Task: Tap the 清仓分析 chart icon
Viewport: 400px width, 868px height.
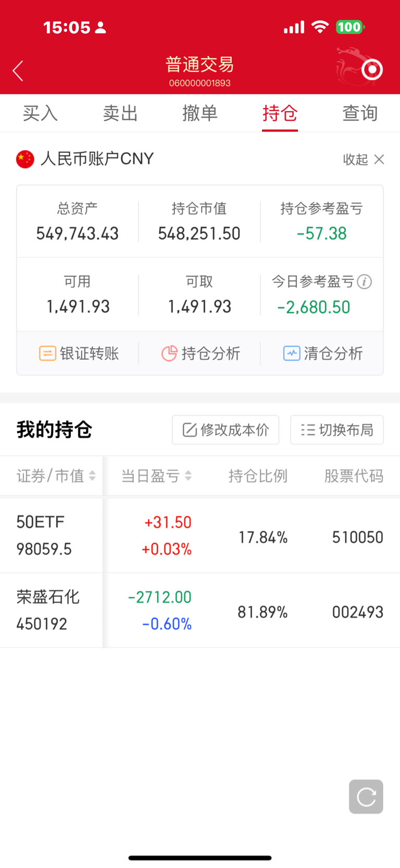Action: point(292,353)
